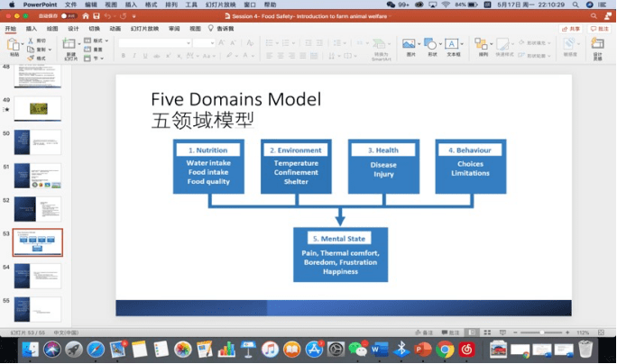This screenshot has height=364, width=617.
Task: Click the Share (共享) button
Action: pos(572,28)
